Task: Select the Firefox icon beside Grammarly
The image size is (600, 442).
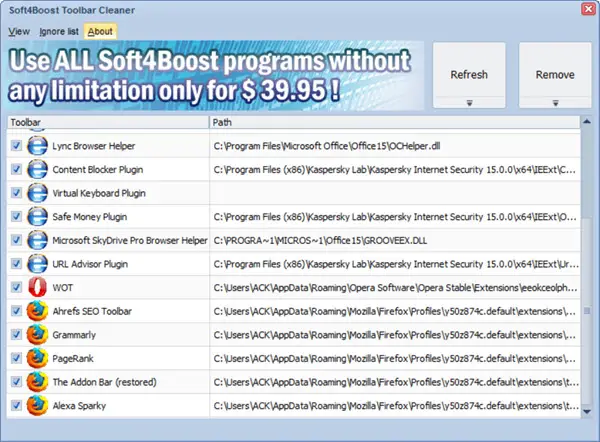Action: [x=38, y=335]
